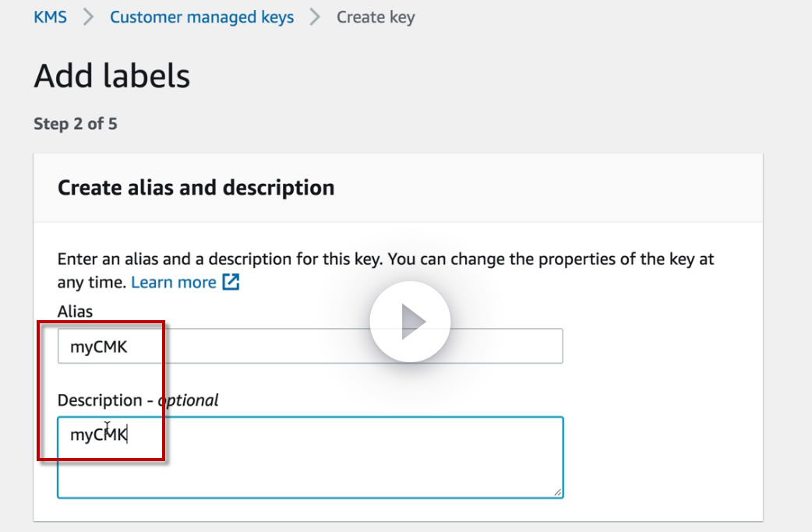Click the chevron before Create key breadcrumb

coord(315,17)
